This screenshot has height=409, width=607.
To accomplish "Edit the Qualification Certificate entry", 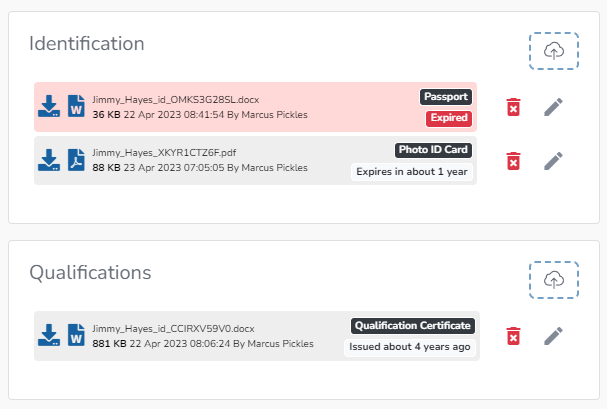I will [x=553, y=336].
